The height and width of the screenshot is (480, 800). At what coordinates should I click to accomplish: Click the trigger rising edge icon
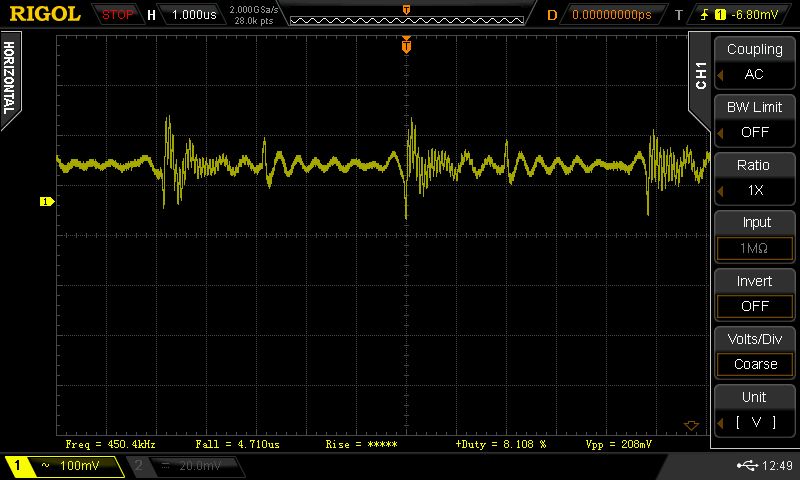[x=704, y=14]
